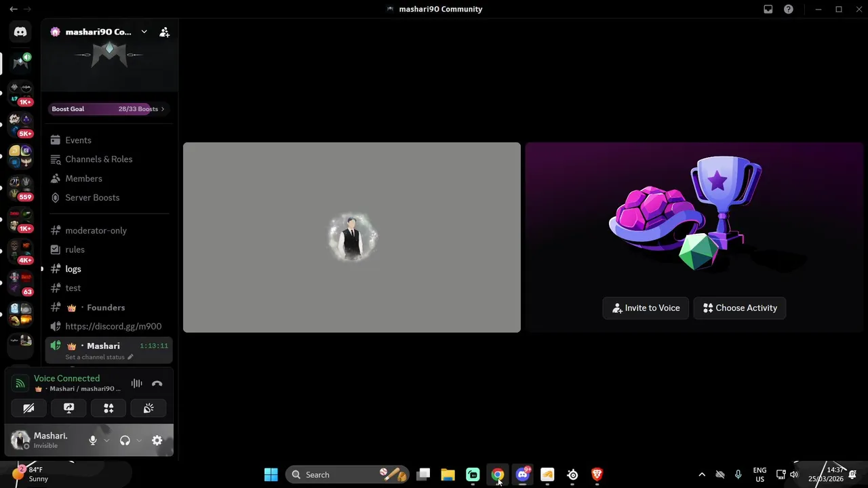
Task: Open User Settings gear
Action: pyautogui.click(x=157, y=441)
